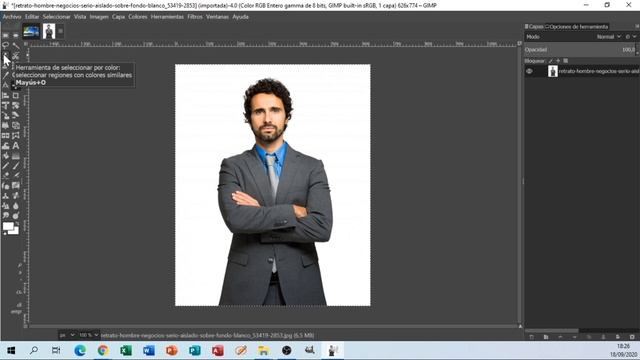Select the Dodge/Burn tool

16,216
